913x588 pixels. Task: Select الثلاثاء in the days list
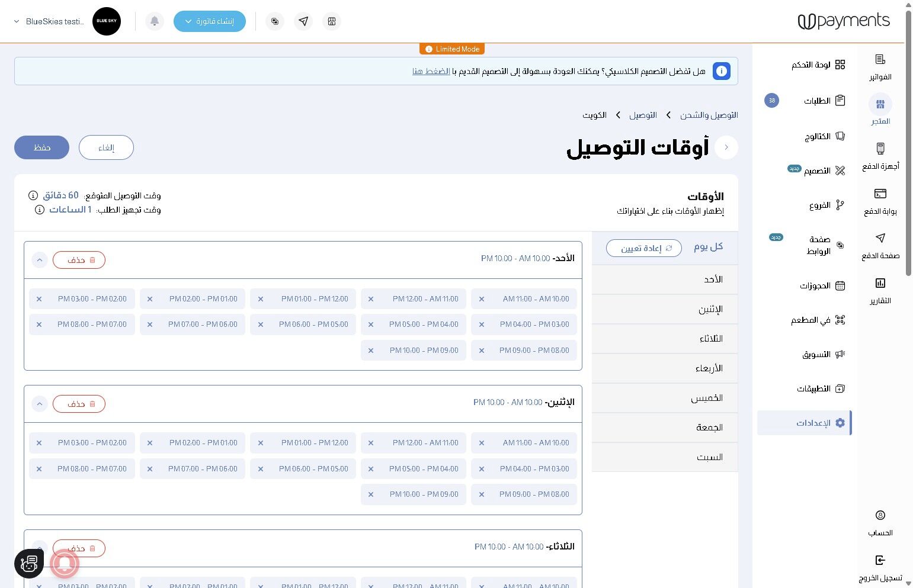(x=665, y=339)
